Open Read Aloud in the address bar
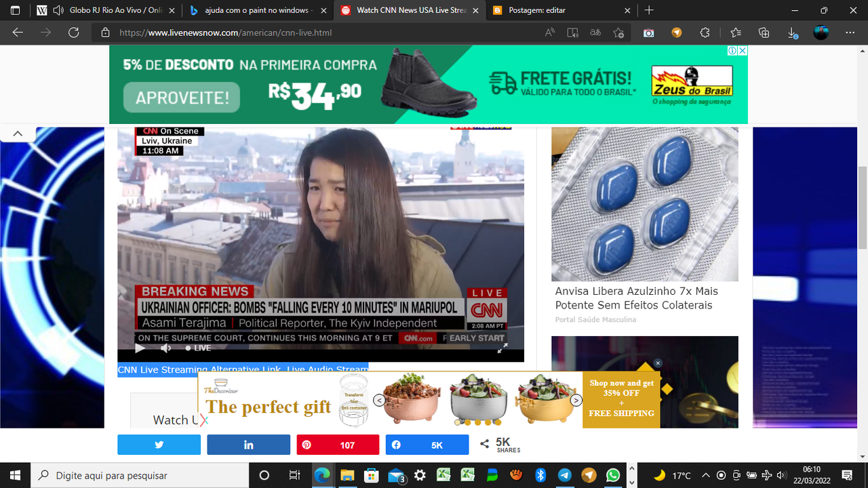 pyautogui.click(x=550, y=33)
